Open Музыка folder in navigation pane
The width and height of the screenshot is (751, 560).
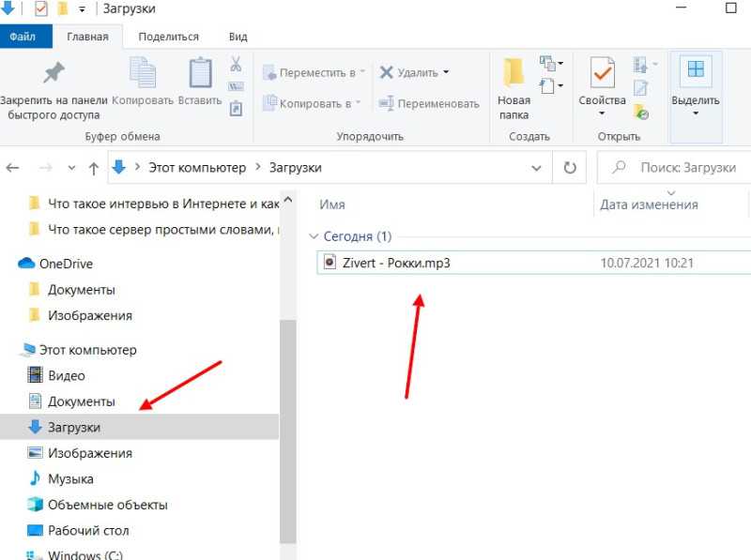61,478
